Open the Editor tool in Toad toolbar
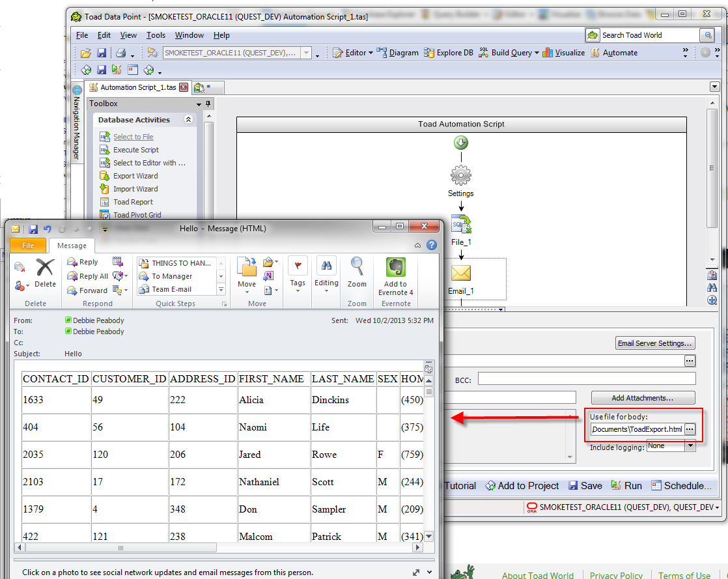This screenshot has width=728, height=579. 350,53
